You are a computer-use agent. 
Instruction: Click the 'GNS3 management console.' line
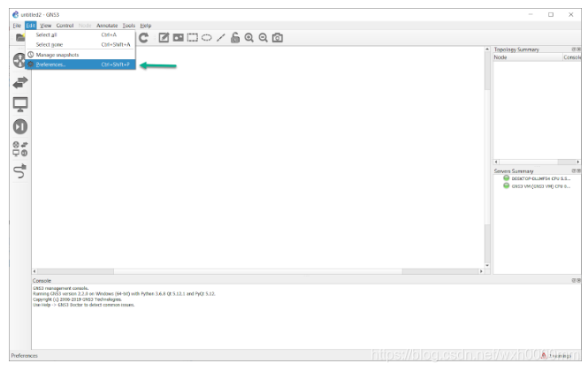[61, 288]
